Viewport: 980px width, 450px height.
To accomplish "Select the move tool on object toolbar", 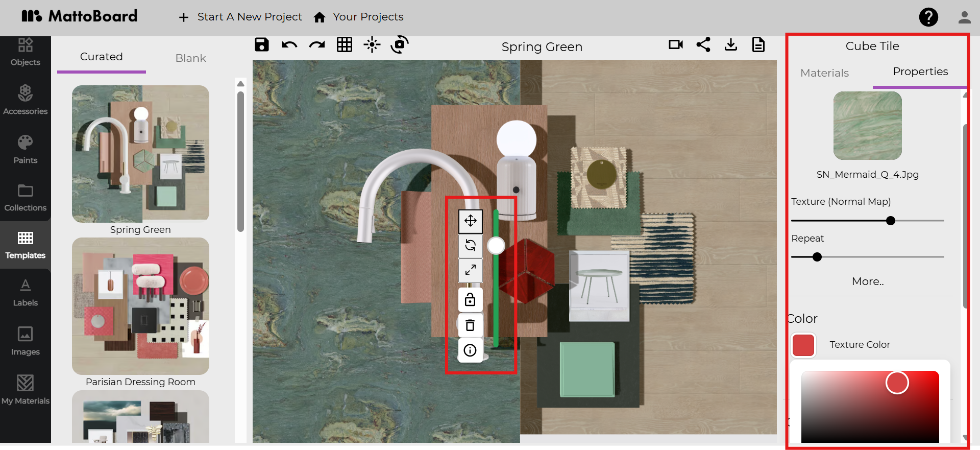I will coord(471,221).
